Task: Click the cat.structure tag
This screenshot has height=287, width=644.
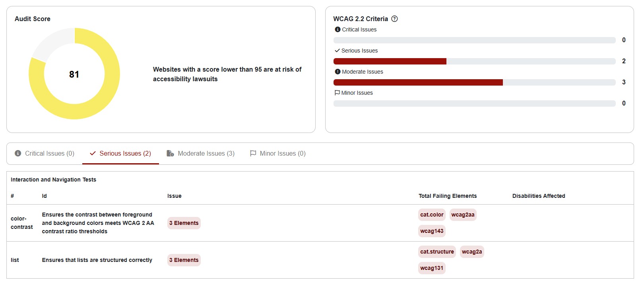Action: point(437,252)
